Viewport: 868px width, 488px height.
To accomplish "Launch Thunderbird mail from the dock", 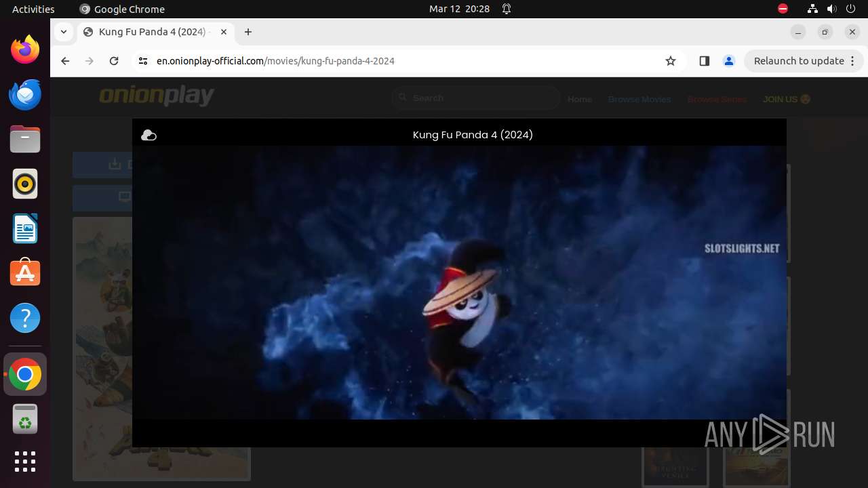I will (x=25, y=94).
